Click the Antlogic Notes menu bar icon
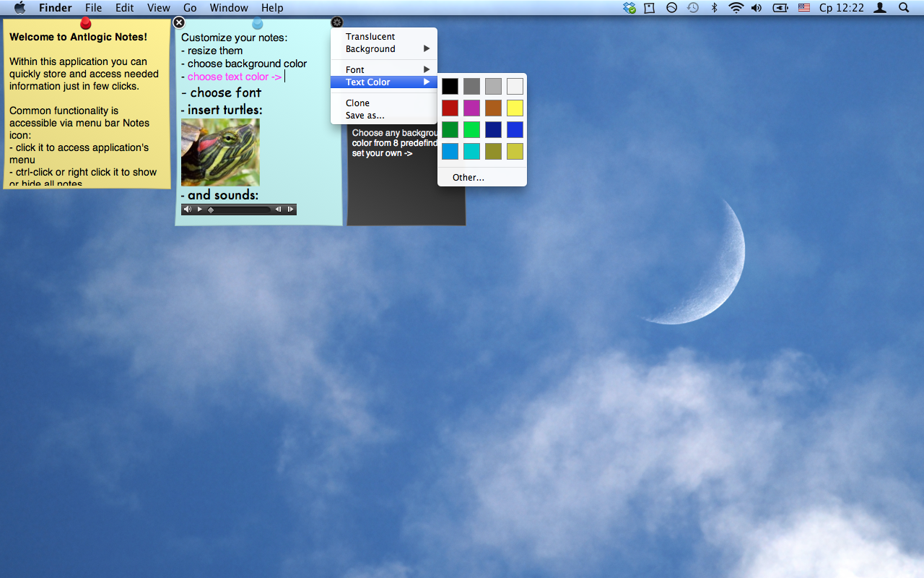Screen dimensions: 924x578 coord(650,8)
